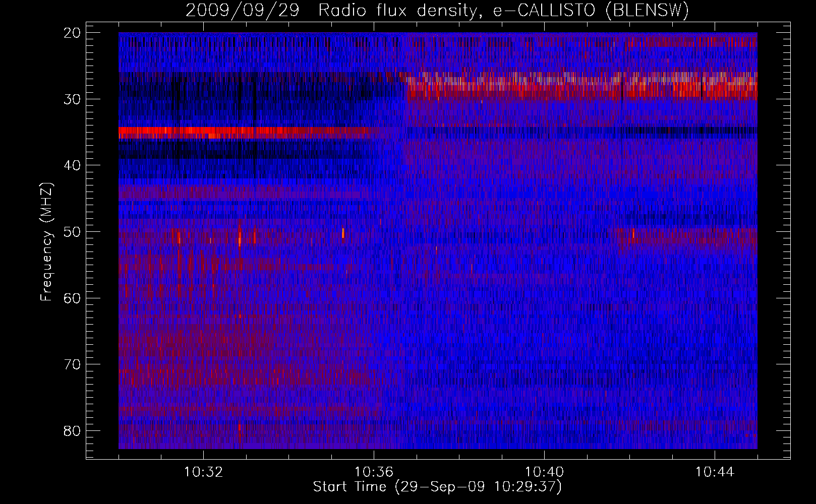
Task: Click the 40 frequency tick label
Action: [73, 165]
